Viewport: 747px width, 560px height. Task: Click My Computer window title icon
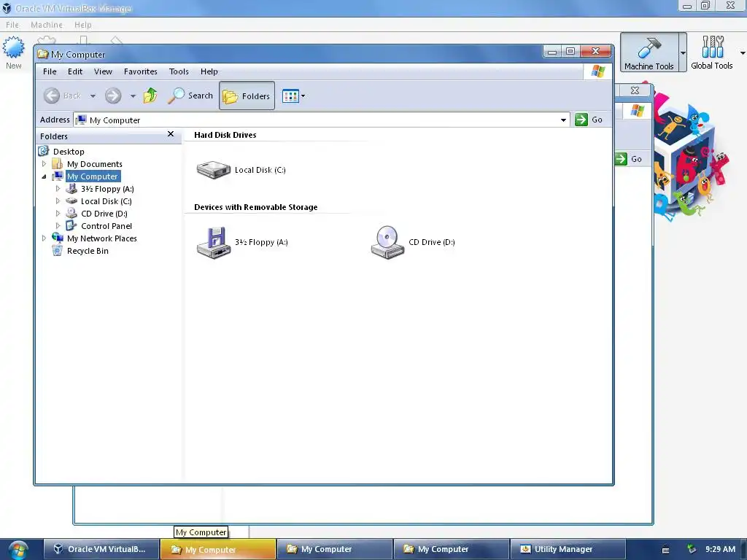click(x=43, y=54)
